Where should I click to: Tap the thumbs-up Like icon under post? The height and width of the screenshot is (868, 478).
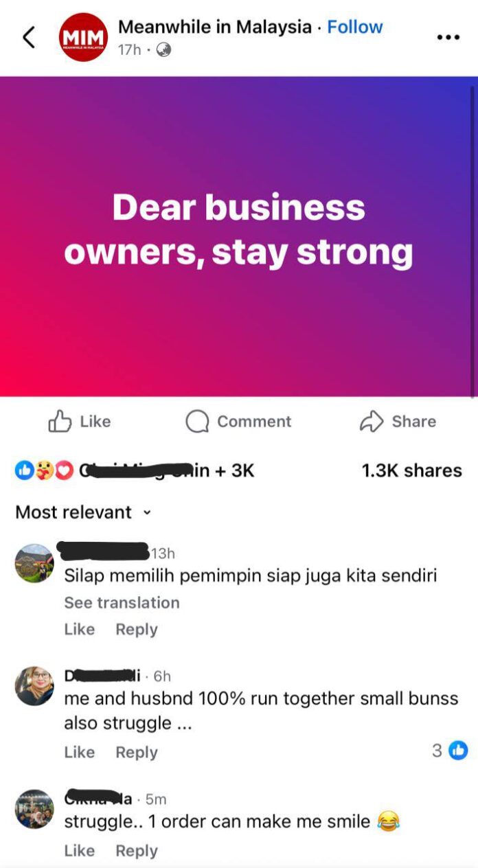tap(60, 422)
